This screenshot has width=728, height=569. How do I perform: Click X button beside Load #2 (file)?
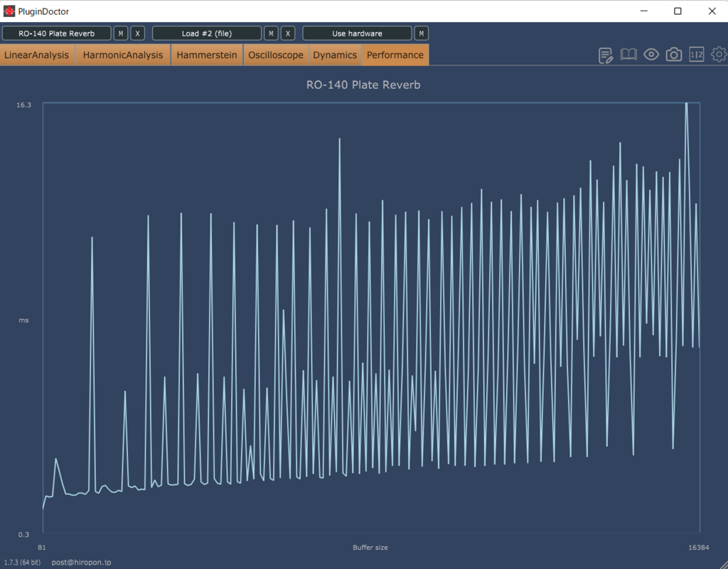click(x=288, y=33)
